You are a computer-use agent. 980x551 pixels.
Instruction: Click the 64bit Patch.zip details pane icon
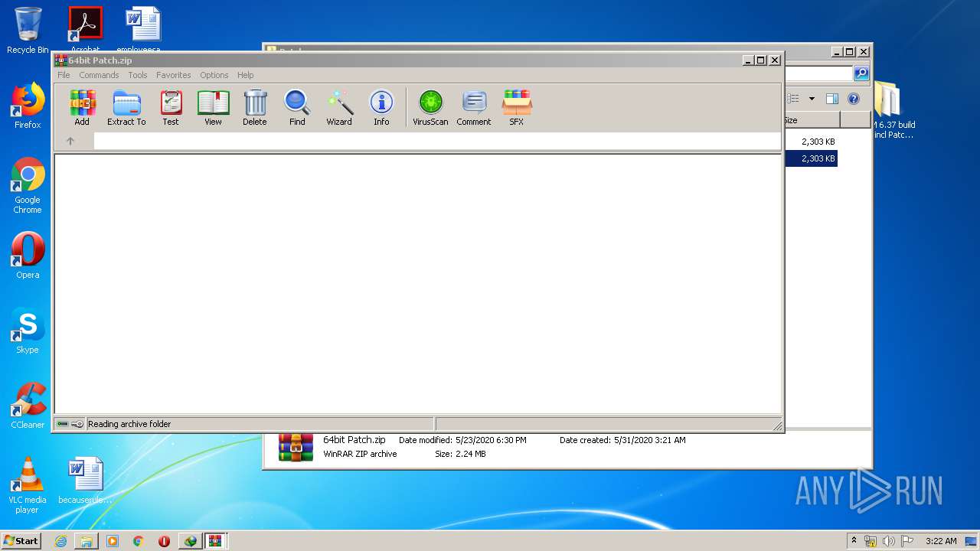(x=296, y=447)
